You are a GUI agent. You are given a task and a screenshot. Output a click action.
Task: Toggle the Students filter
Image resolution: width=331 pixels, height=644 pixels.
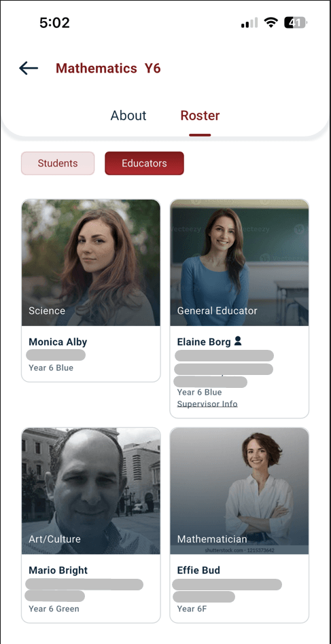(58, 163)
